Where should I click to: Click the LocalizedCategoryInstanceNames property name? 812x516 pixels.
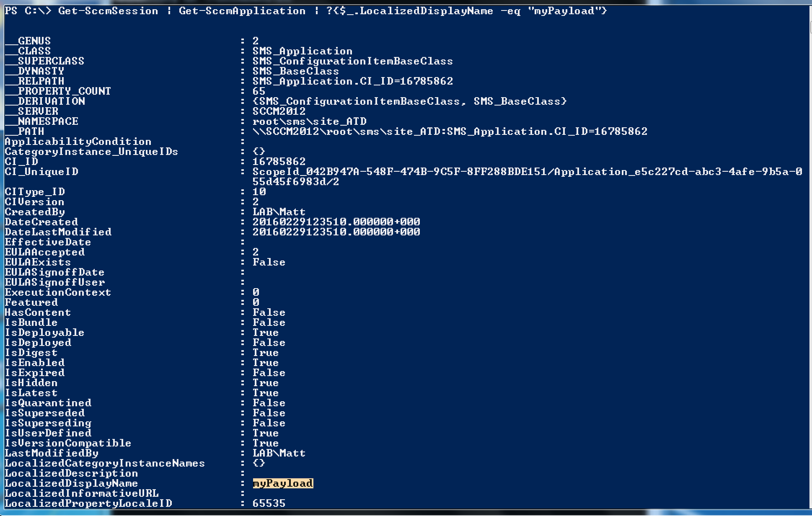(x=105, y=463)
